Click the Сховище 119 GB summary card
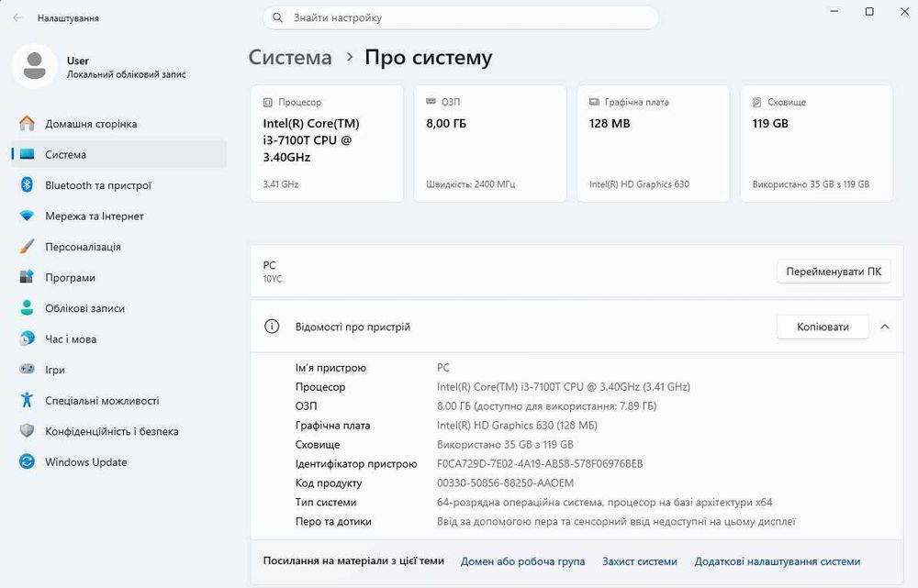This screenshot has height=588, width=918. coord(816,143)
